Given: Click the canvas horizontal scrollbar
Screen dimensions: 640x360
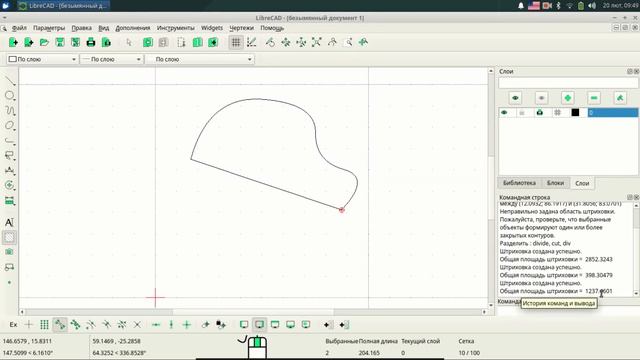Looking at the screenshot, I should tap(253, 312).
